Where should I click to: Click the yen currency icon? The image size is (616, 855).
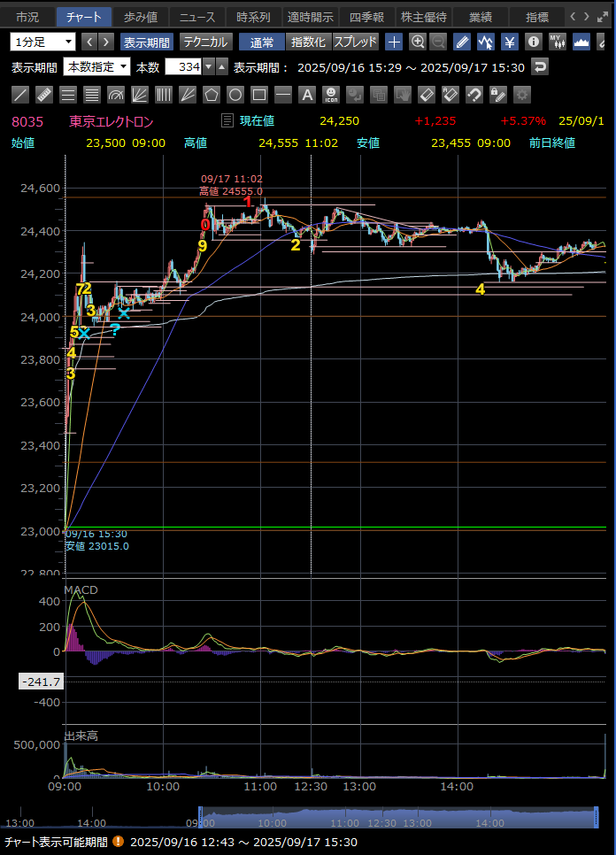click(x=510, y=42)
